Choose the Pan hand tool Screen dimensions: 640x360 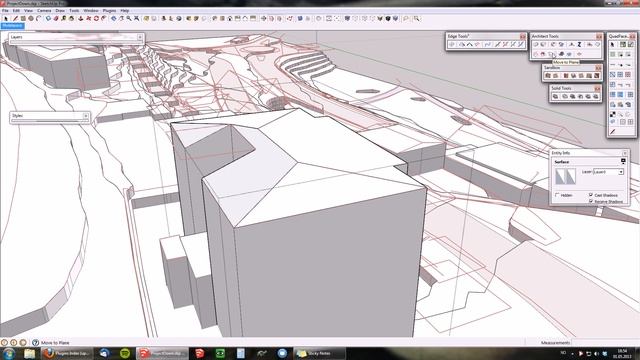pyautogui.click(x=121, y=18)
